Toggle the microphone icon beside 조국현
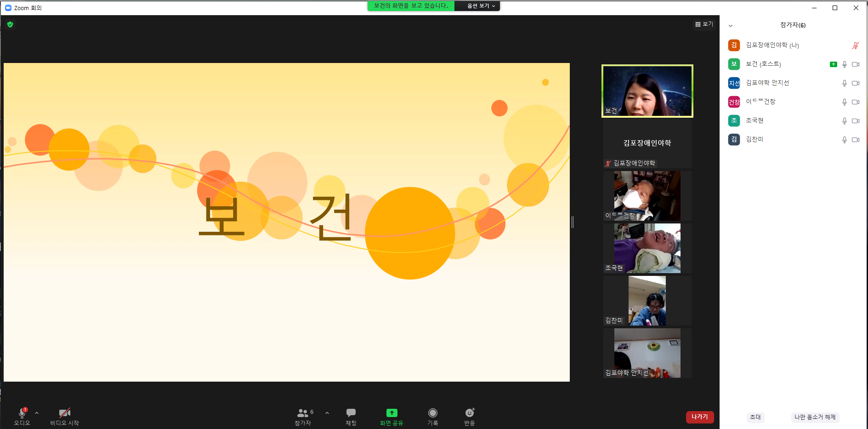Image resolution: width=868 pixels, height=429 pixels. click(x=844, y=121)
